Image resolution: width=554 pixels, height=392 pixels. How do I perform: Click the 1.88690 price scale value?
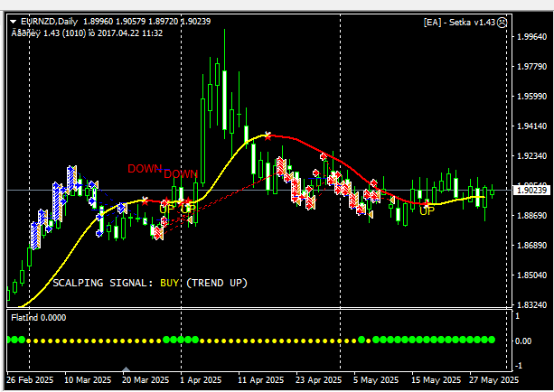tap(531, 216)
